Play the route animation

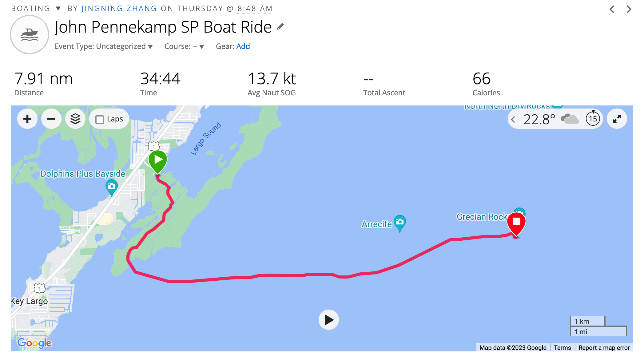click(329, 320)
